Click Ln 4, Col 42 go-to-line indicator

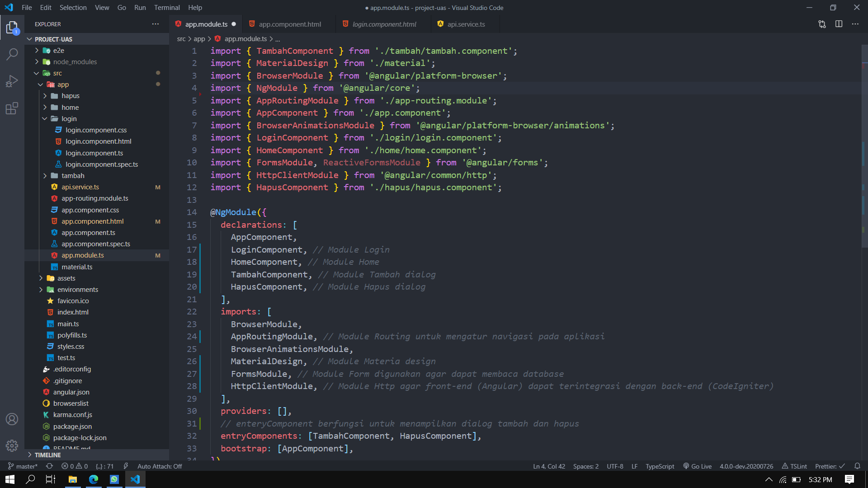tap(549, 466)
